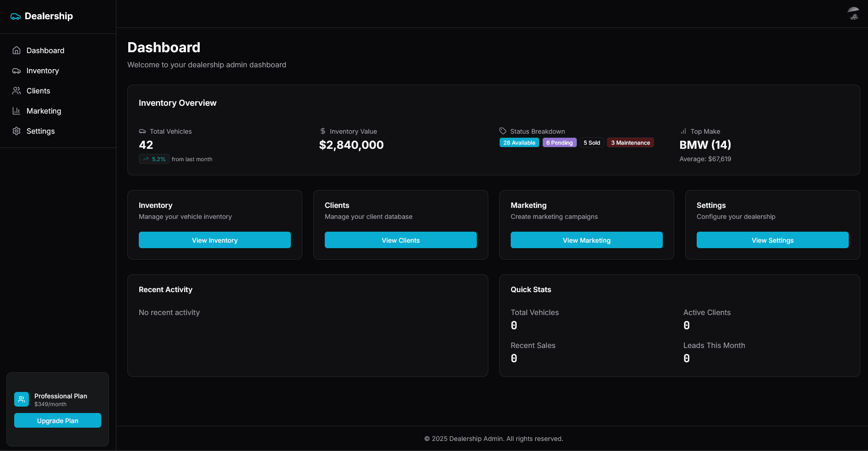Viewport: 868px width, 451px height.
Task: Click the Dashboard home icon in sidebar
Action: click(16, 50)
